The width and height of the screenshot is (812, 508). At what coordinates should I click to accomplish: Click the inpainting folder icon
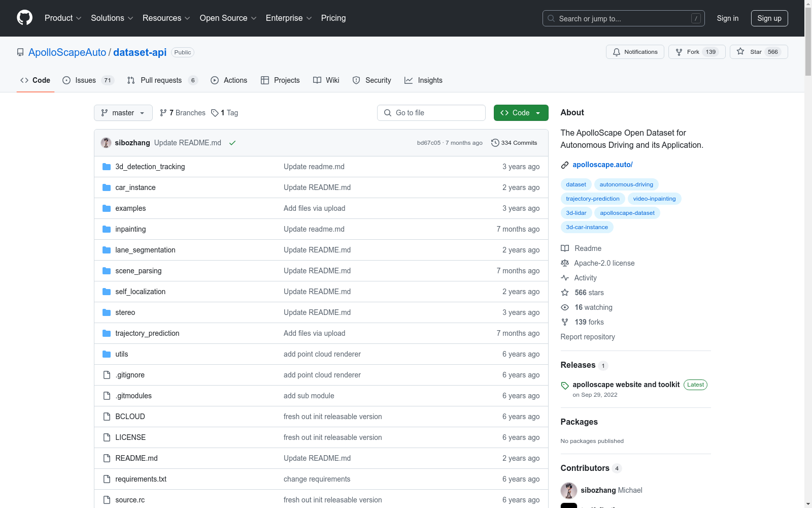pyautogui.click(x=107, y=229)
